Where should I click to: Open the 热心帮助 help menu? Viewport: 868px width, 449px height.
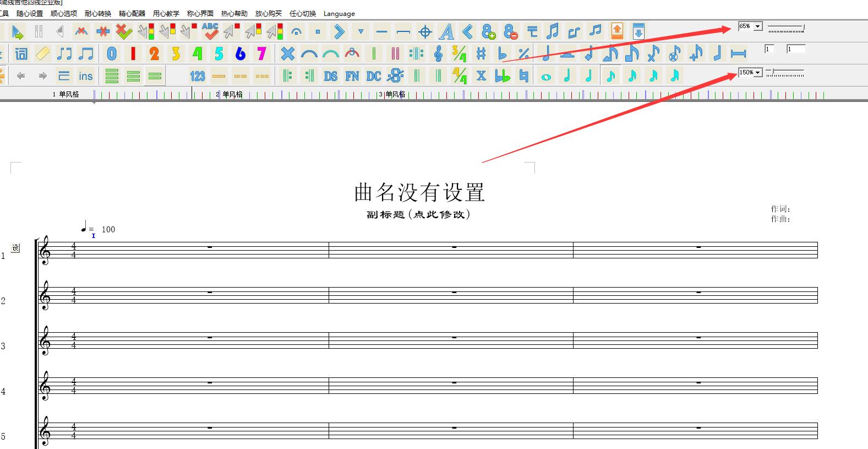[234, 14]
